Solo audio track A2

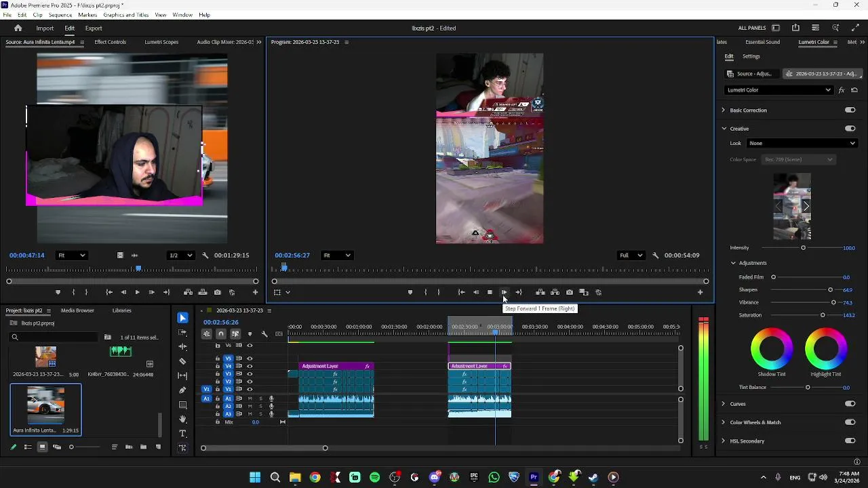click(x=260, y=406)
